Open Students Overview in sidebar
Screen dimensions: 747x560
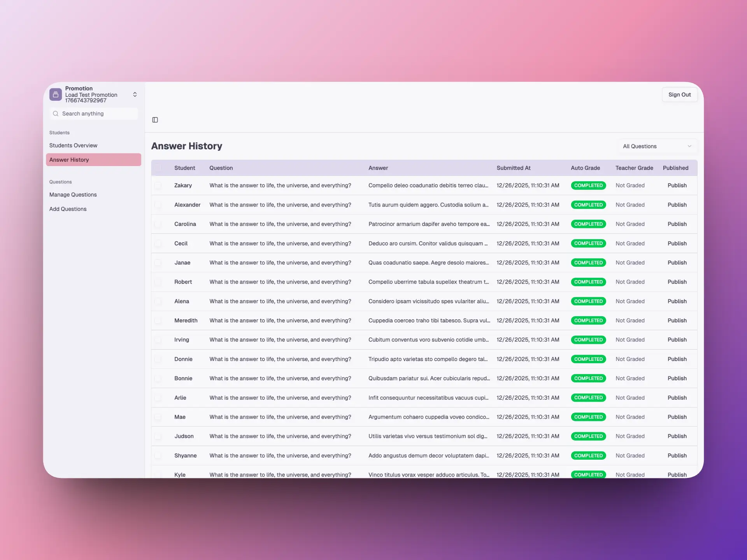point(74,145)
